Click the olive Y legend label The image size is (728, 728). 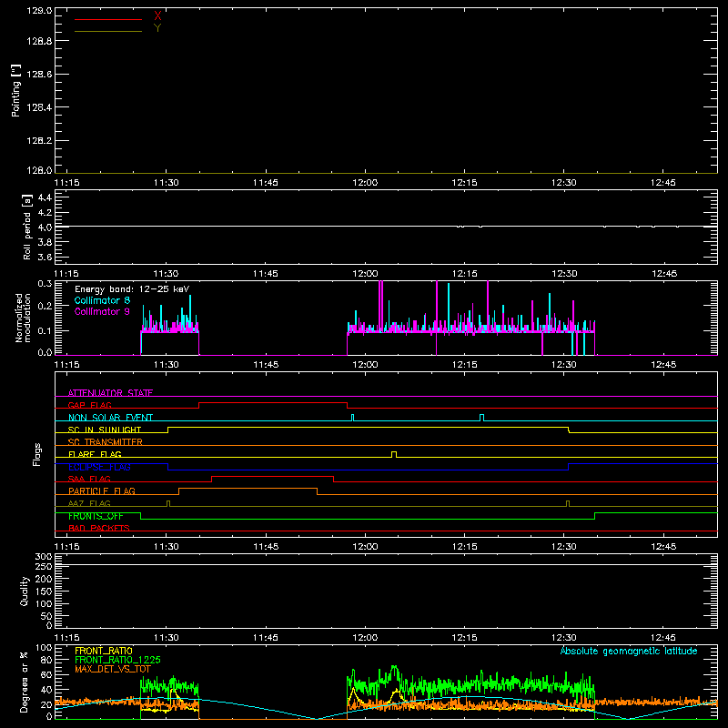(157, 28)
